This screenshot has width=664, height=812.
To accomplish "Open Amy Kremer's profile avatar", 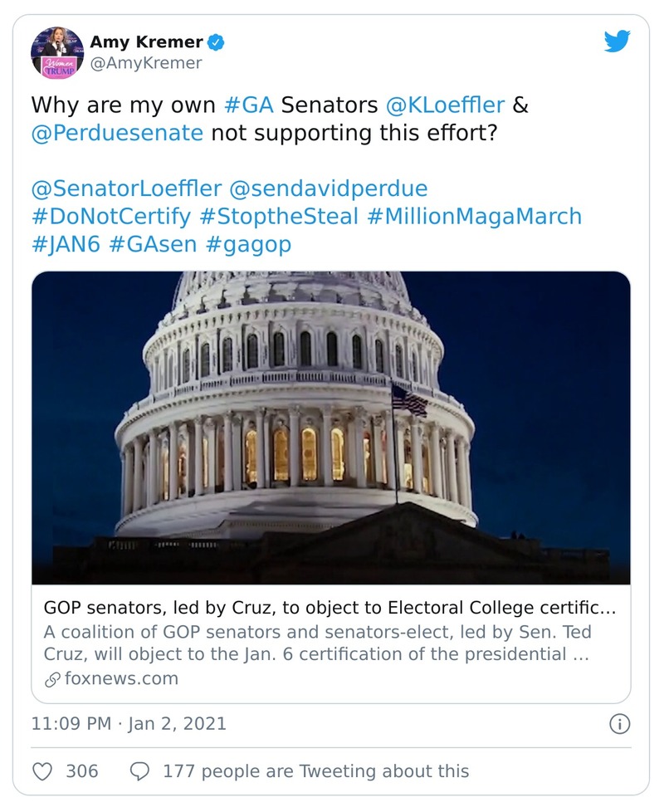I will click(x=57, y=51).
